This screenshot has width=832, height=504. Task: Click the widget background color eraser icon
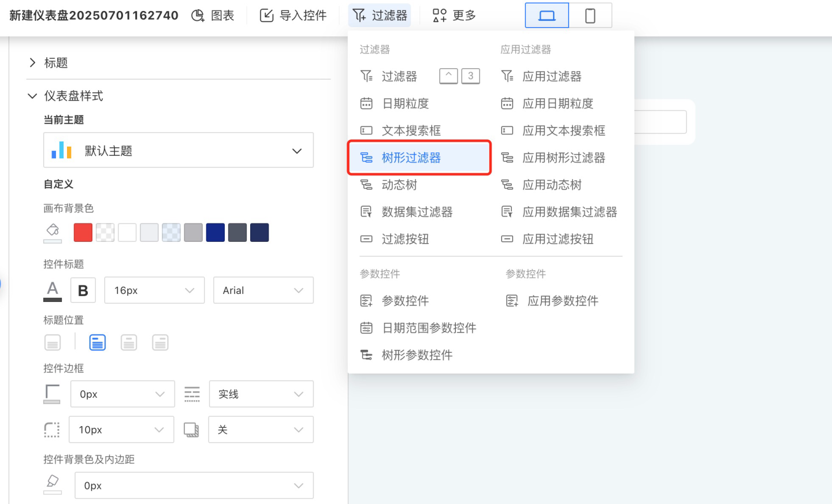pyautogui.click(x=53, y=484)
